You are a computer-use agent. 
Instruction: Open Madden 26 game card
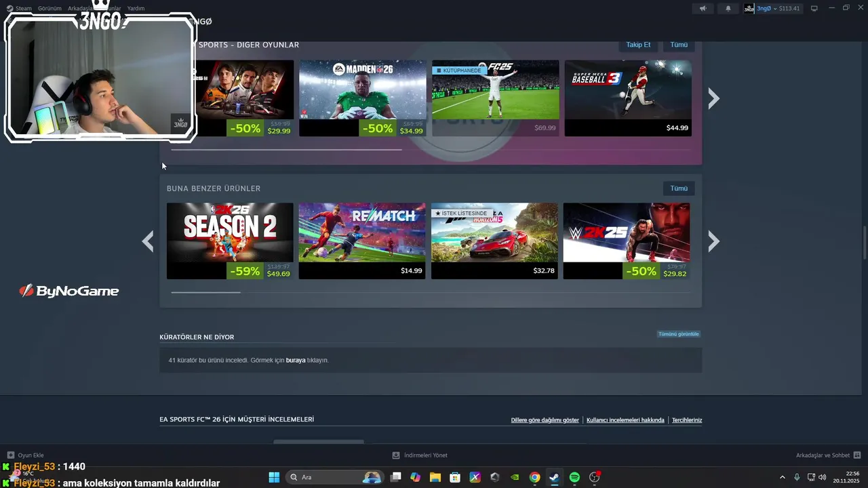click(x=363, y=98)
